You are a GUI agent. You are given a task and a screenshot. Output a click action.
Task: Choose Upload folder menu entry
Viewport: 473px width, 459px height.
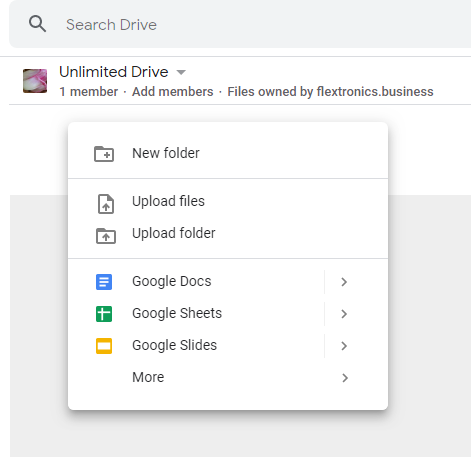[x=228, y=234]
